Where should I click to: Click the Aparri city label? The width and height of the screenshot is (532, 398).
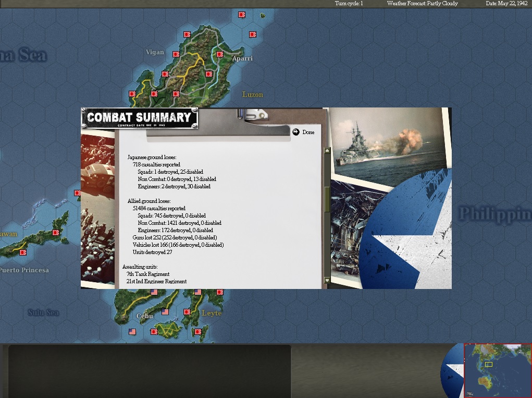(x=242, y=58)
